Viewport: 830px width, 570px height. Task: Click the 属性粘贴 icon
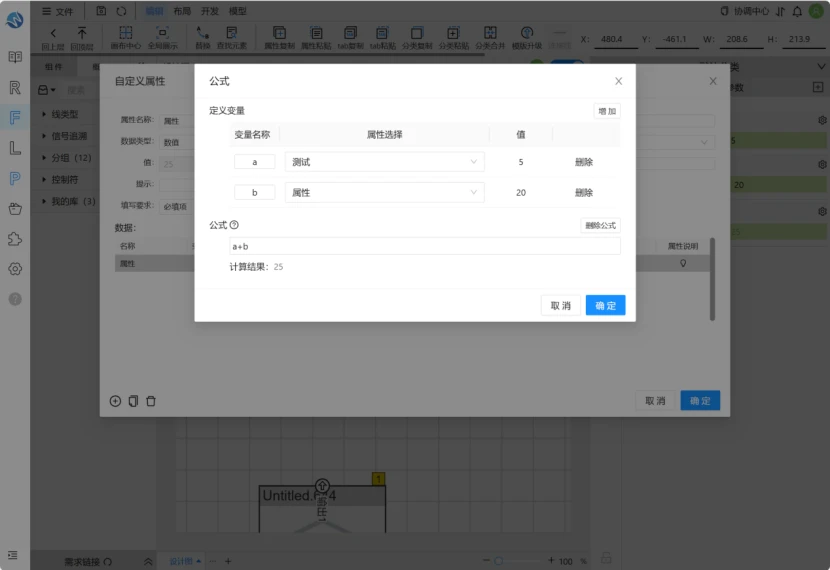pyautogui.click(x=316, y=33)
